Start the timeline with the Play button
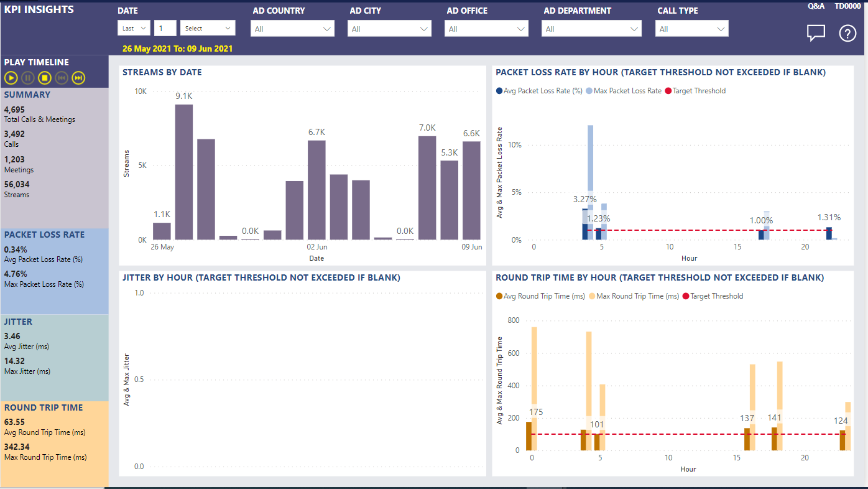Screen dimensions: 868x489 click(x=11, y=78)
